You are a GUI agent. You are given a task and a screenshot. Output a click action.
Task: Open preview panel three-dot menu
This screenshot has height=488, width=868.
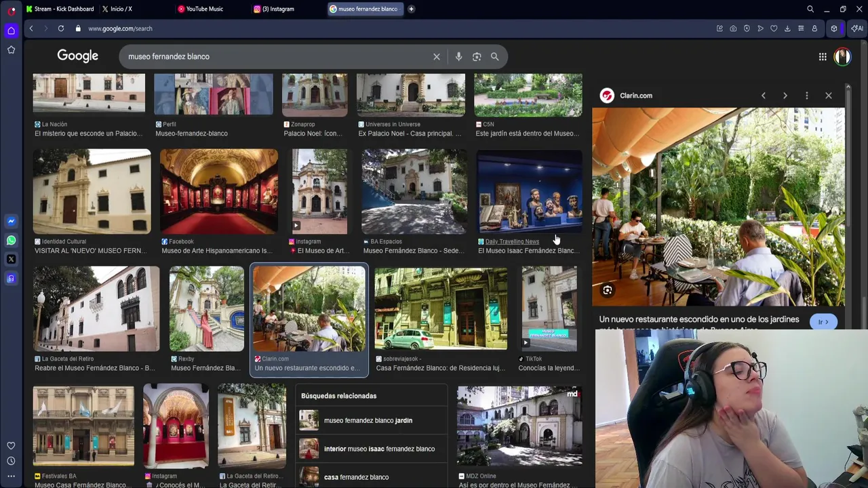click(x=807, y=96)
